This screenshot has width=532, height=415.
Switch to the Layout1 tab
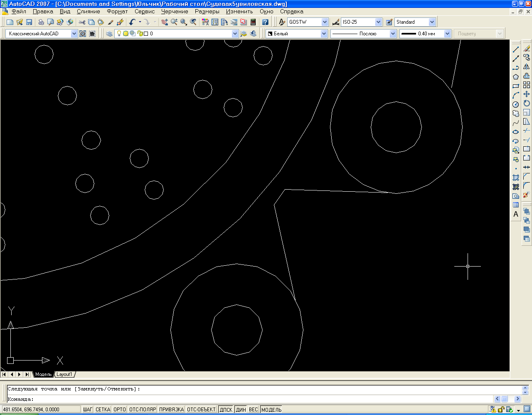pos(64,374)
